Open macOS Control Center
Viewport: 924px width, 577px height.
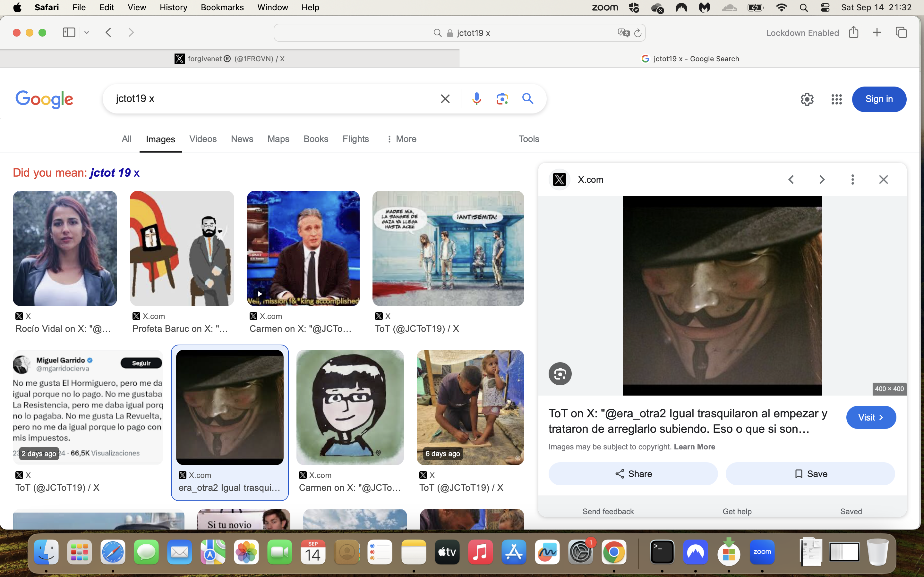tap(825, 8)
